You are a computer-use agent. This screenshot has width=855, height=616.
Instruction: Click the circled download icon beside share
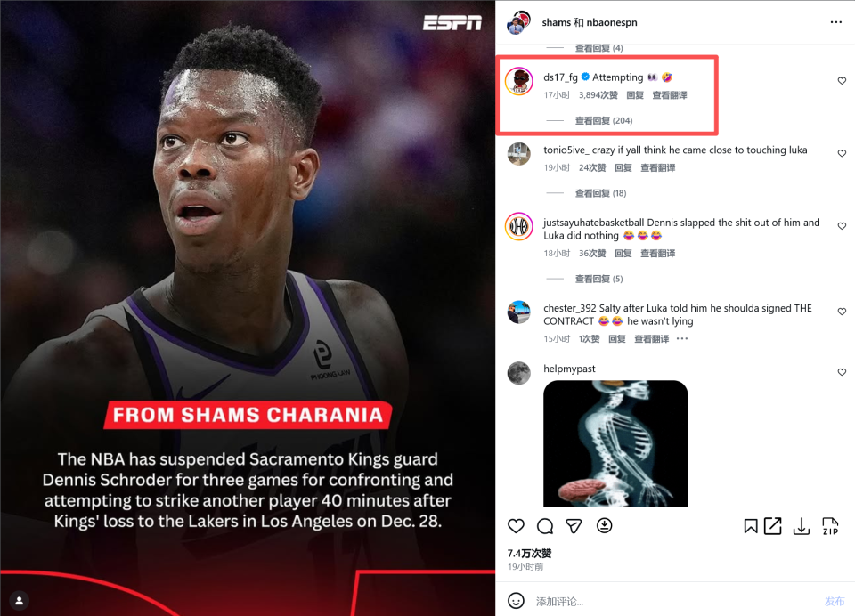604,525
